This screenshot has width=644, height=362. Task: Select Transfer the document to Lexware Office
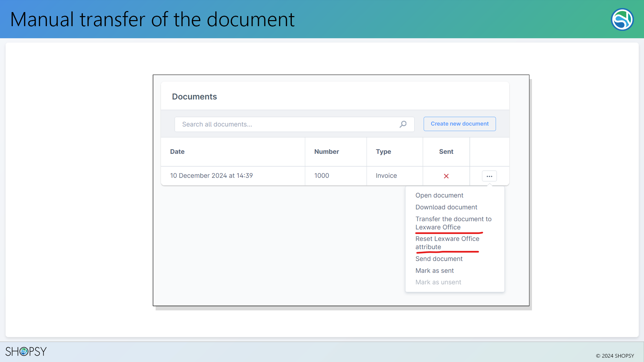pos(453,223)
